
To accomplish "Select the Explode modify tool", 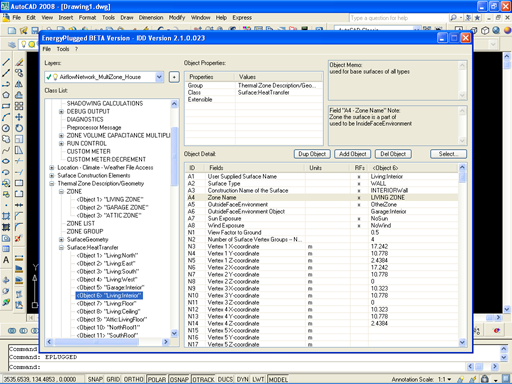I will click(x=19, y=238).
